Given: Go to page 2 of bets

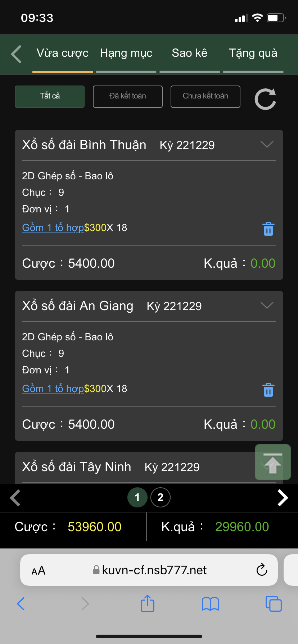Looking at the screenshot, I should [161, 497].
